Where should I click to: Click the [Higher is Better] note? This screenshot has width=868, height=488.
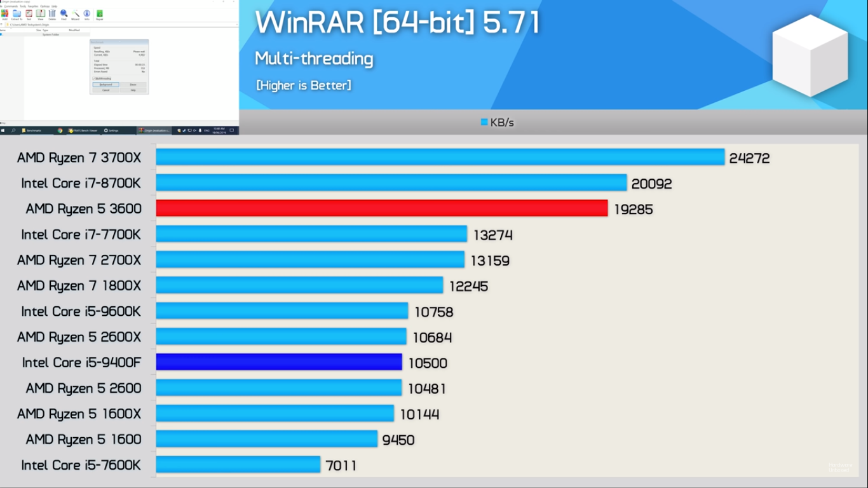[x=304, y=85]
